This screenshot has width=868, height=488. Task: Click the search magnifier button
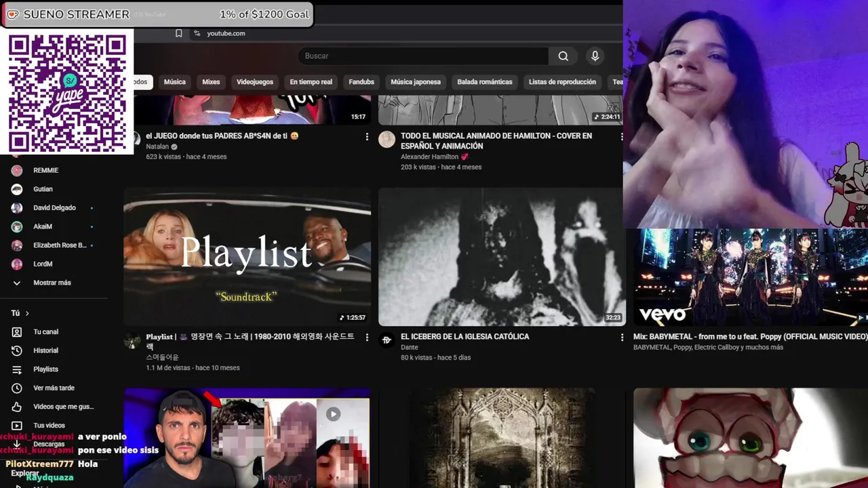pos(563,56)
